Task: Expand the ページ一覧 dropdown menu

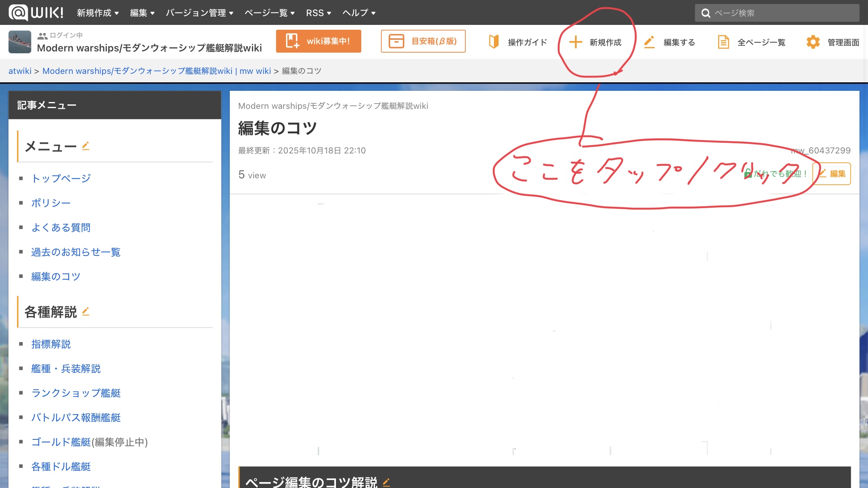Action: point(269,13)
